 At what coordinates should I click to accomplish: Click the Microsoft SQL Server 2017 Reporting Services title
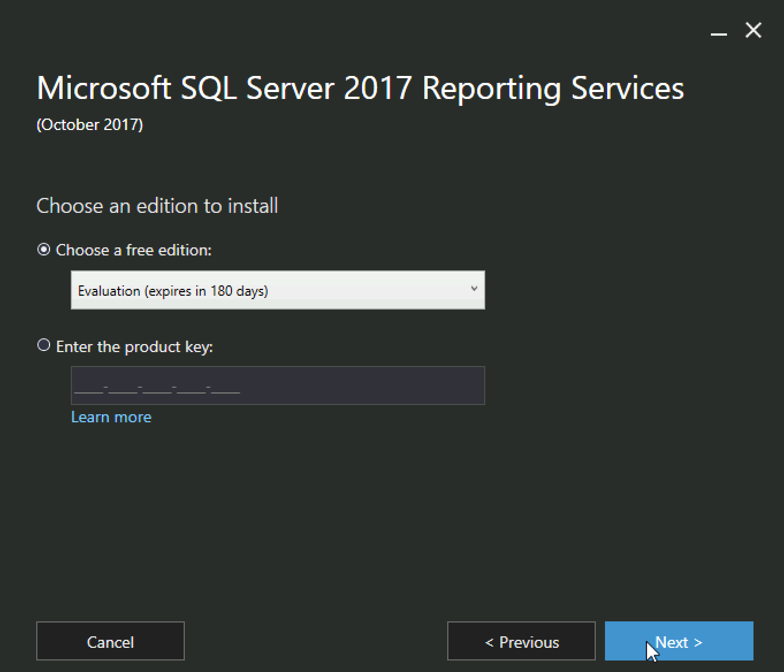(360, 89)
